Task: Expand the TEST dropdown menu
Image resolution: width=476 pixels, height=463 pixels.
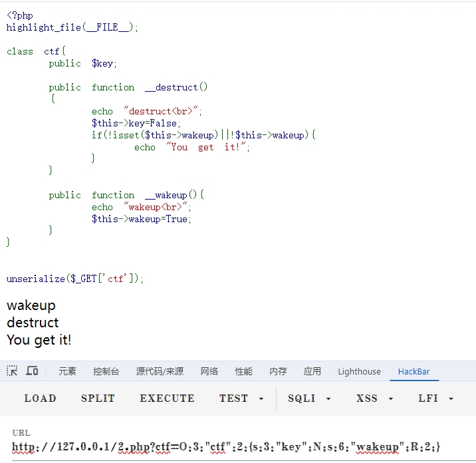Action: [x=241, y=398]
